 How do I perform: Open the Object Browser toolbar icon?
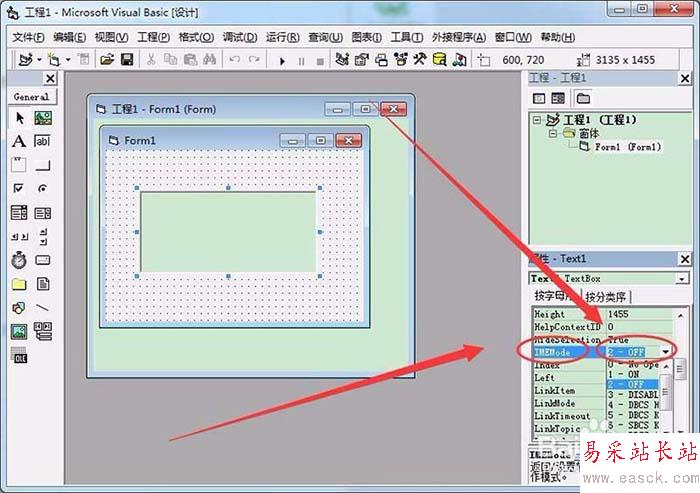400,59
